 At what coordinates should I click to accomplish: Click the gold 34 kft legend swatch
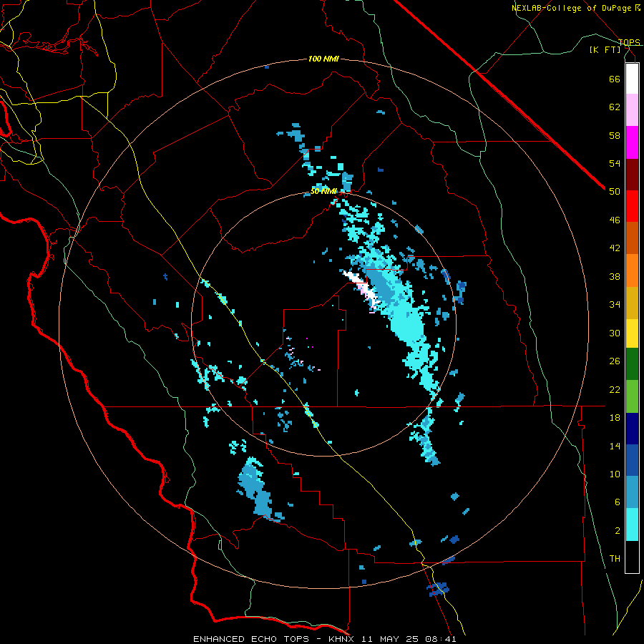[x=632, y=303]
